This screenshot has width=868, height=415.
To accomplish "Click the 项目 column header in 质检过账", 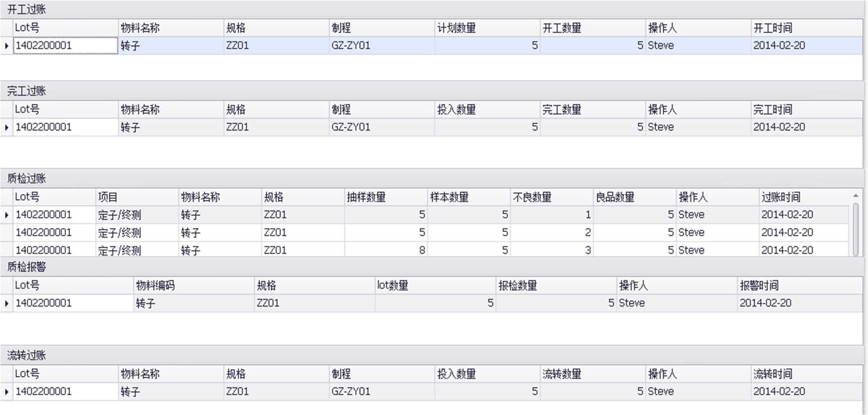I will click(137, 197).
